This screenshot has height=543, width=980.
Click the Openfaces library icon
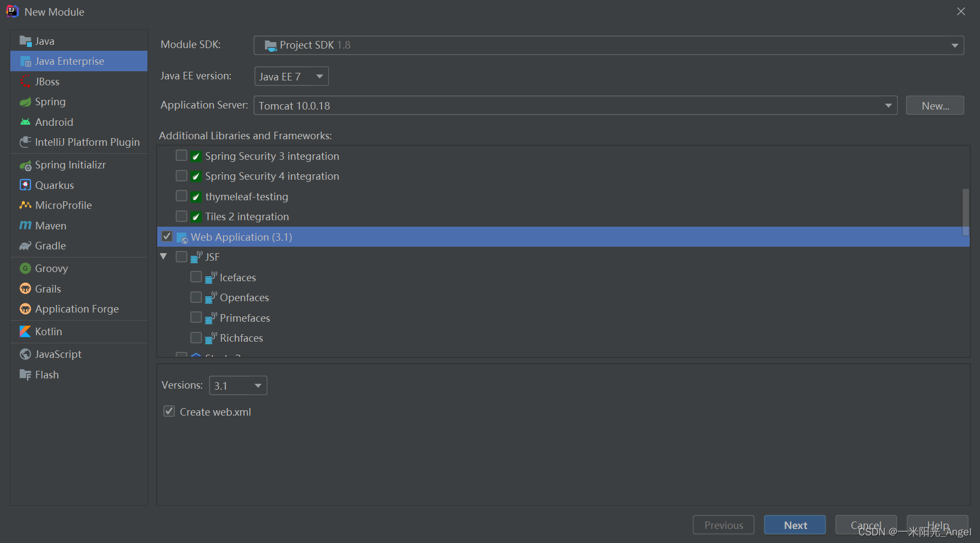pos(211,297)
